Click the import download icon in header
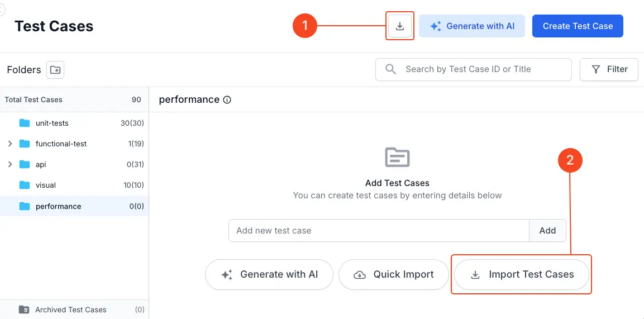The width and height of the screenshot is (644, 319). [400, 26]
